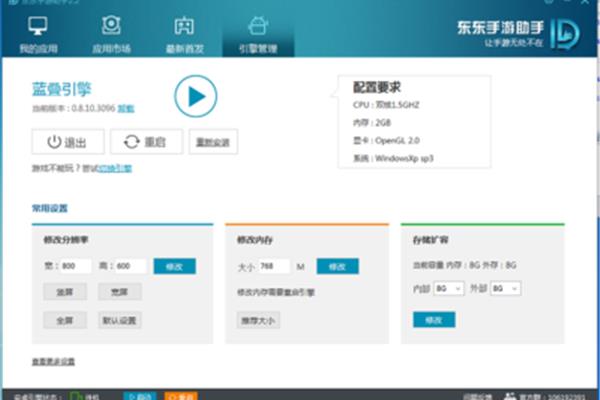The width and height of the screenshot is (600, 400).
Task: Open the 外部 storage 8G dropdown
Action: [505, 289]
